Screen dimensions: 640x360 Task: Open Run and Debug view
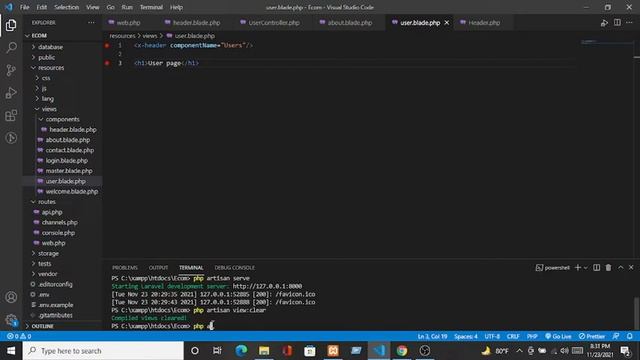point(11,93)
